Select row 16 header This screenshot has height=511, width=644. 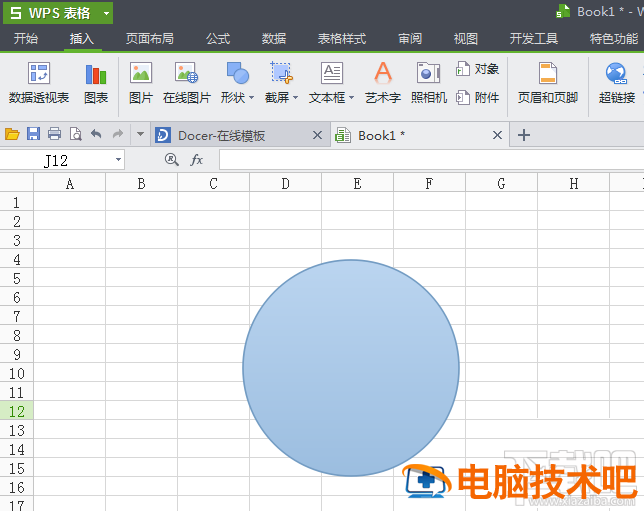click(x=16, y=487)
